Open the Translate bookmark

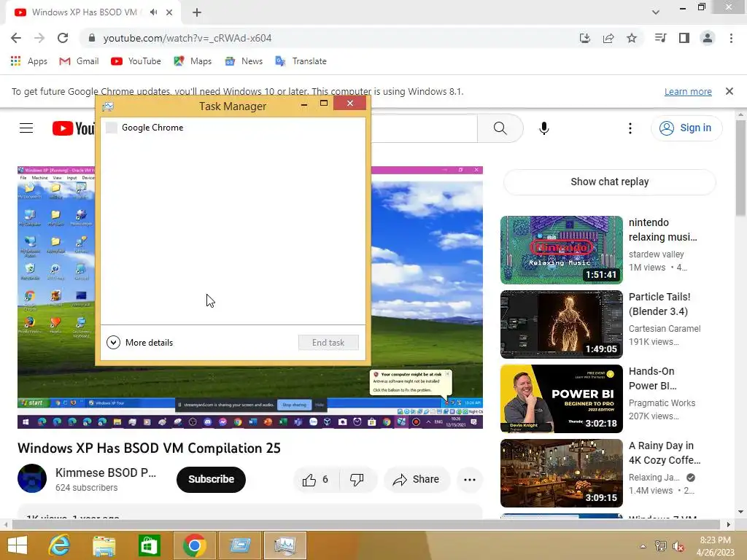[301, 61]
